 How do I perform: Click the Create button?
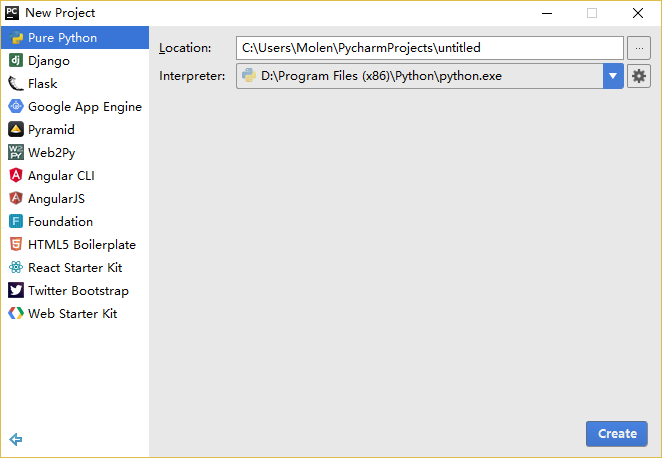[x=617, y=433]
